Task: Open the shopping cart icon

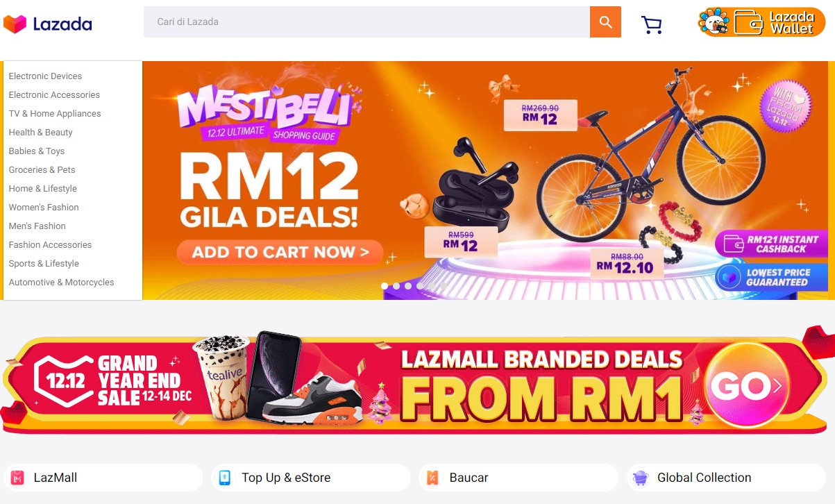Action: [651, 24]
